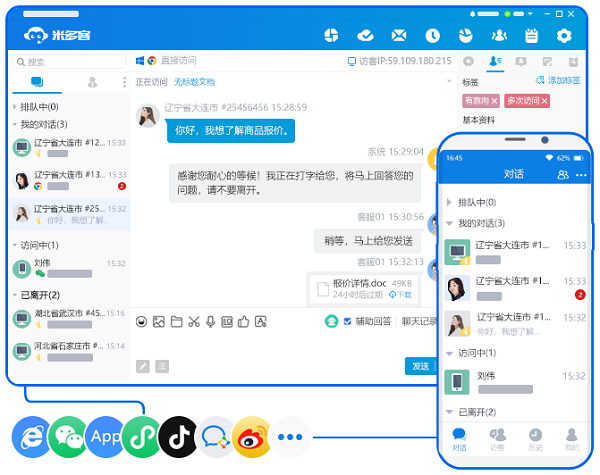Open the 历史 tab in phone bottom bar
Image resolution: width=600 pixels, height=475 pixels.
click(x=535, y=439)
